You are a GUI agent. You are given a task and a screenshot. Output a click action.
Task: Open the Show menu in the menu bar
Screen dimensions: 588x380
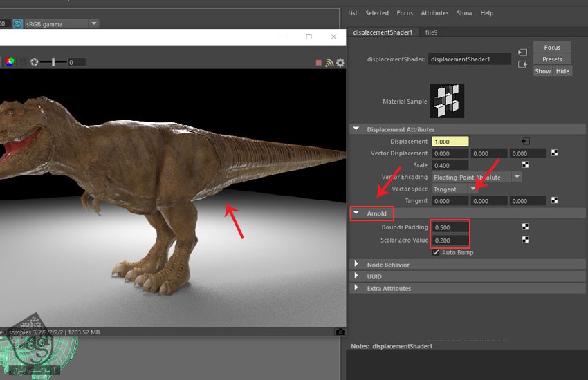pyautogui.click(x=464, y=13)
